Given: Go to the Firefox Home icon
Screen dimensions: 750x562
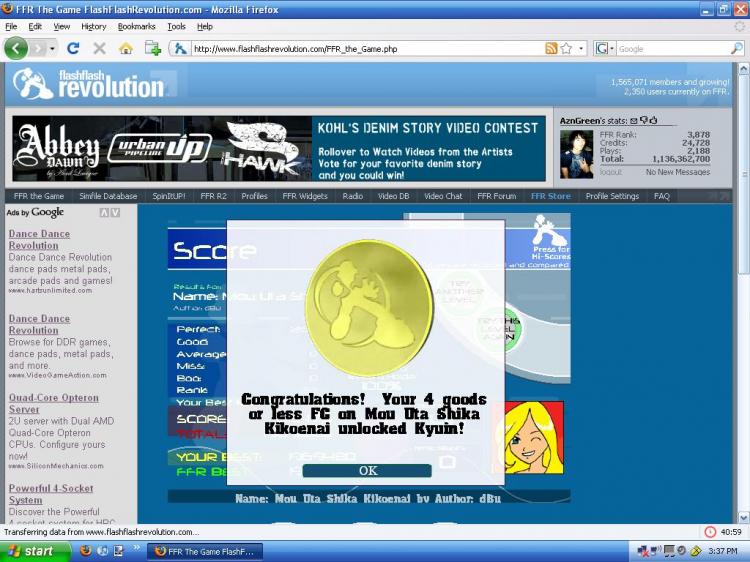Looking at the screenshot, I should coord(126,48).
